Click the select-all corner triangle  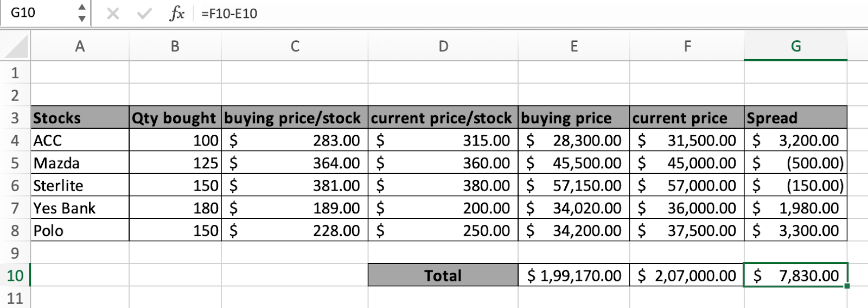click(16, 47)
